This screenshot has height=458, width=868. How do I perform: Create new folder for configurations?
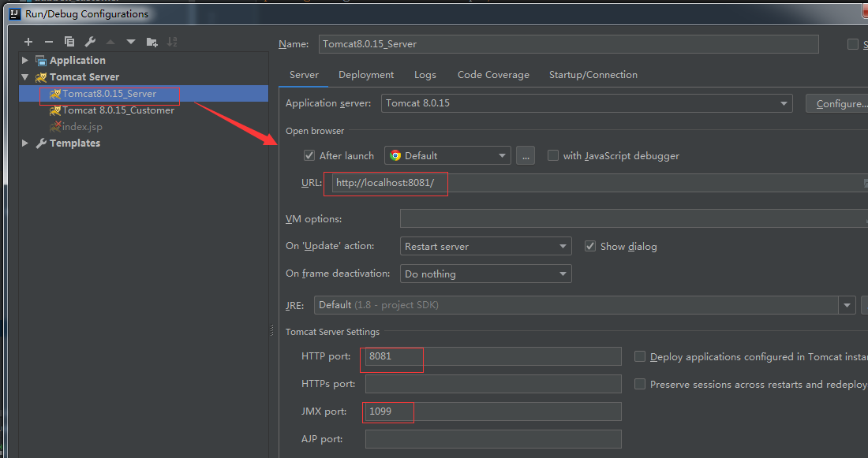click(x=152, y=42)
